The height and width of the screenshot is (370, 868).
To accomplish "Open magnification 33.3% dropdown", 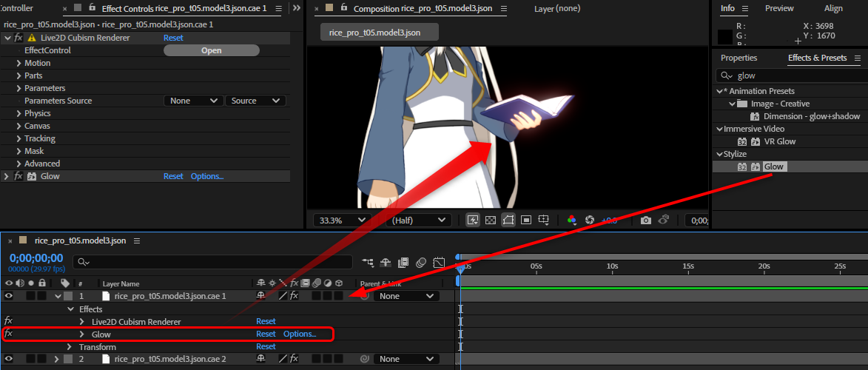I will (342, 220).
